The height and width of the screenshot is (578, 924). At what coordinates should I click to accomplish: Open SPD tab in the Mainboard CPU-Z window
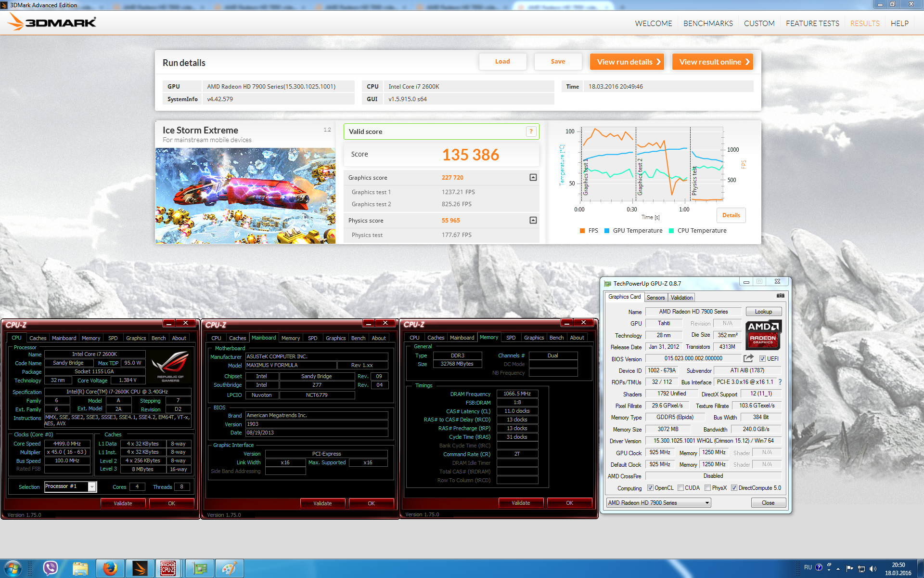(312, 338)
